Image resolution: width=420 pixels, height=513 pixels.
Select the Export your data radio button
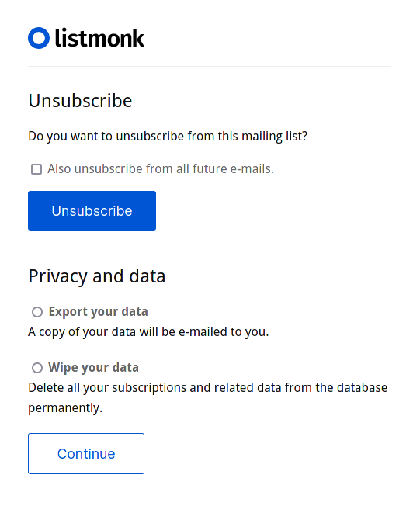pos(37,312)
